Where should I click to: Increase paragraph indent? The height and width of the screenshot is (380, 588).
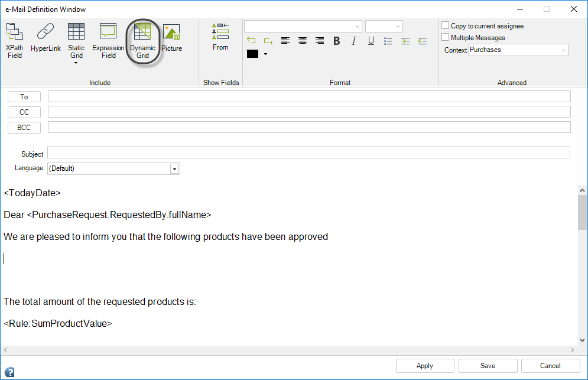(405, 41)
